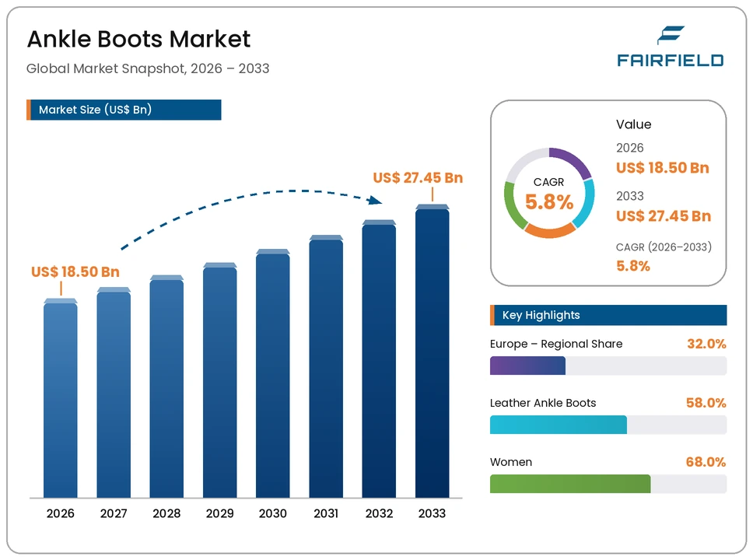The height and width of the screenshot is (560, 753).
Task: Click the 2026 x-axis year label
Action: pyautogui.click(x=61, y=513)
